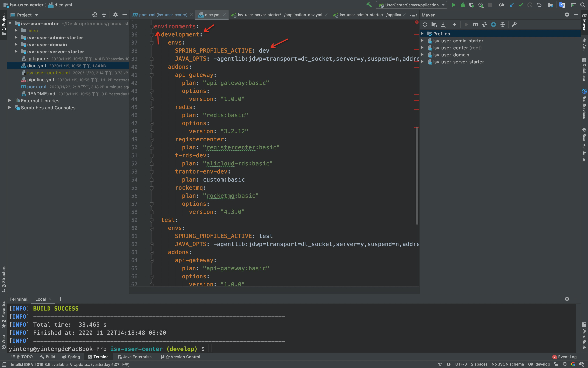Click terminal command prompt input

coord(210,349)
